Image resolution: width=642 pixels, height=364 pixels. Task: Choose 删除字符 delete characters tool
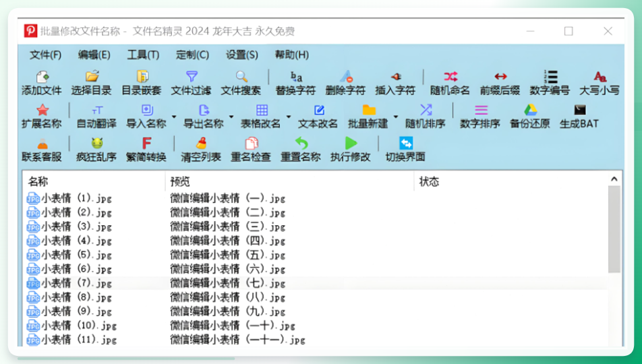click(x=345, y=83)
